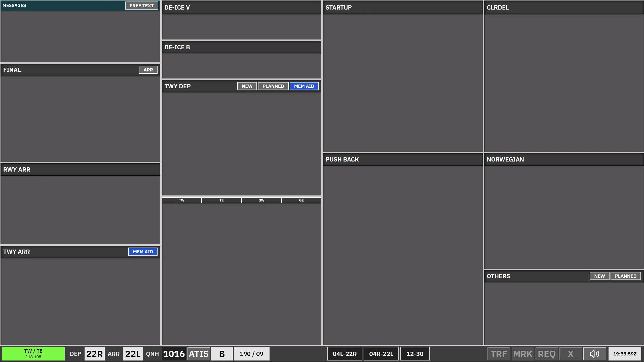The image size is (644, 362).
Task: Click NEW in OTHERS panel header
Action: coord(599,276)
